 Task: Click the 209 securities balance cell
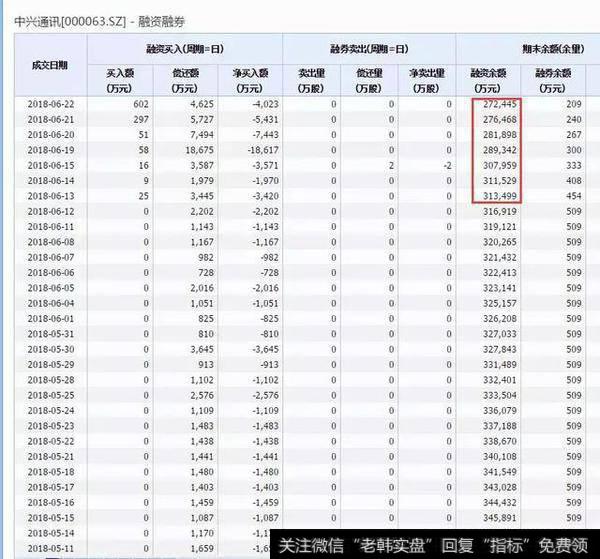(574, 104)
